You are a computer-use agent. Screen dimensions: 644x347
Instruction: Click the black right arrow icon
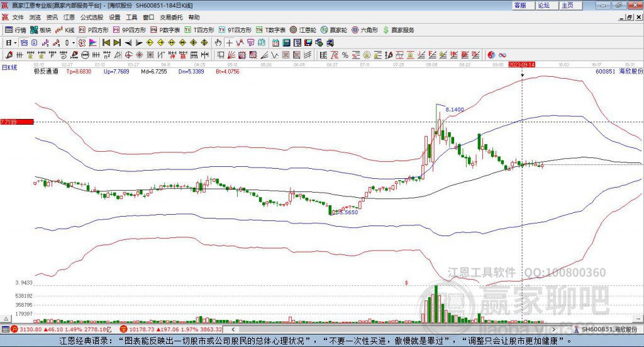(139, 43)
